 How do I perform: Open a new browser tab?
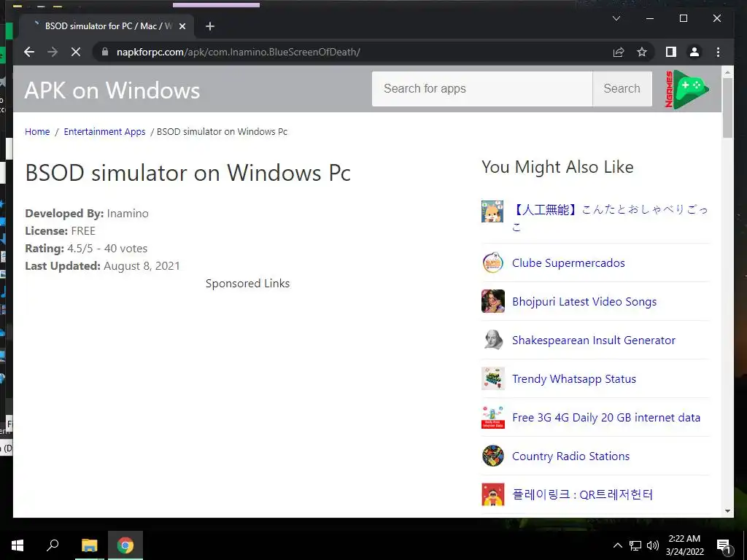click(x=210, y=26)
